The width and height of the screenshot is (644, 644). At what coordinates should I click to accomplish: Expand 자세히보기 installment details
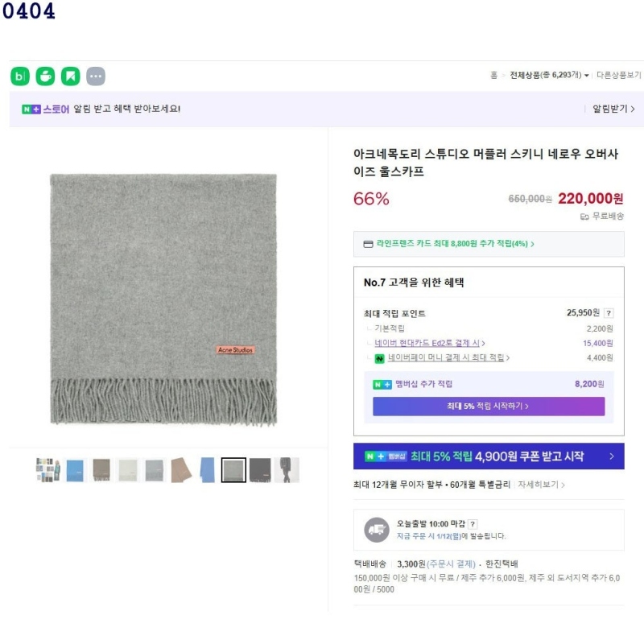[x=541, y=485]
